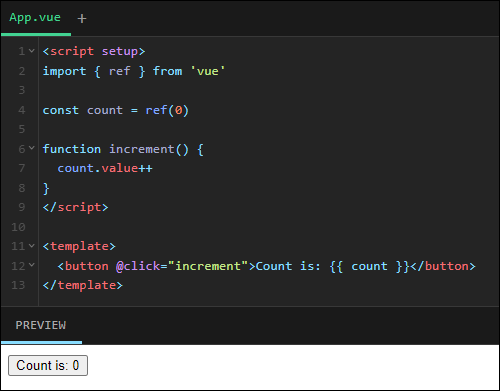Click the 'vue' string in import statement
The image size is (500, 391).
click(208, 71)
